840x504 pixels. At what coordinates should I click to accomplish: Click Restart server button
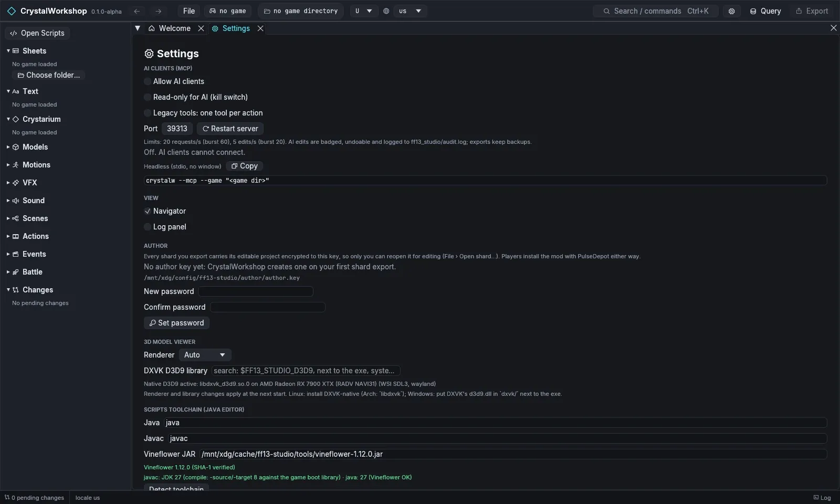pyautogui.click(x=230, y=129)
